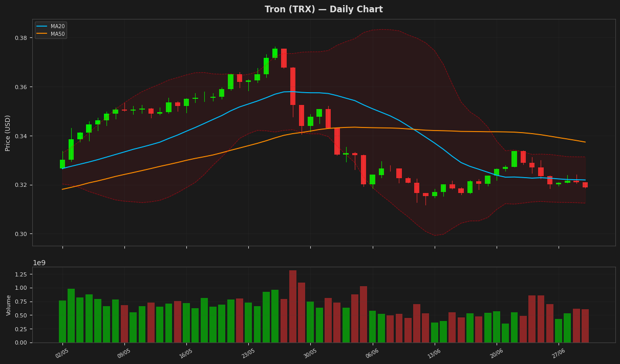Click the 16/05 date label
Screen dimensions: 620x364
pyautogui.click(x=186, y=353)
